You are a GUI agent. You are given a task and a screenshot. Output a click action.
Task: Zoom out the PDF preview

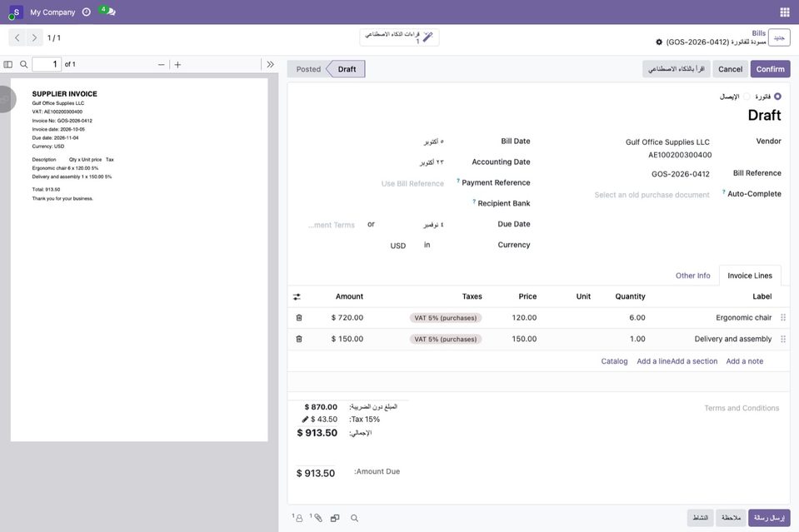pos(161,65)
